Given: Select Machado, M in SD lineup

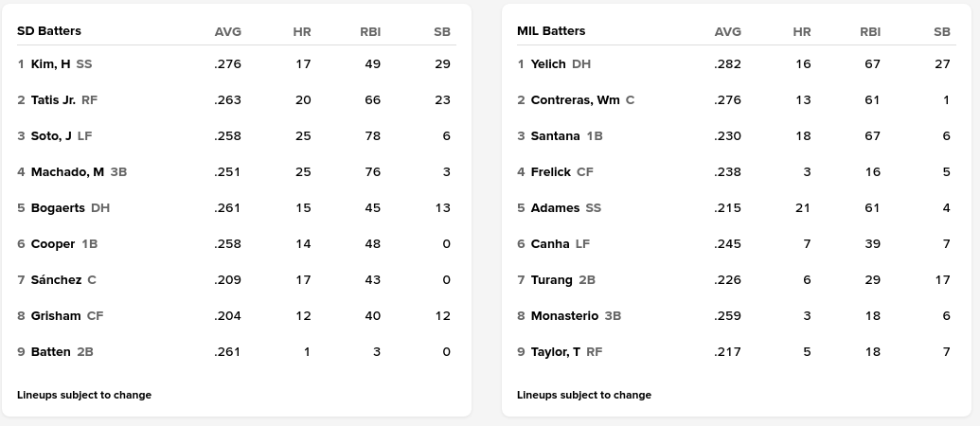Looking at the screenshot, I should coord(67,172).
